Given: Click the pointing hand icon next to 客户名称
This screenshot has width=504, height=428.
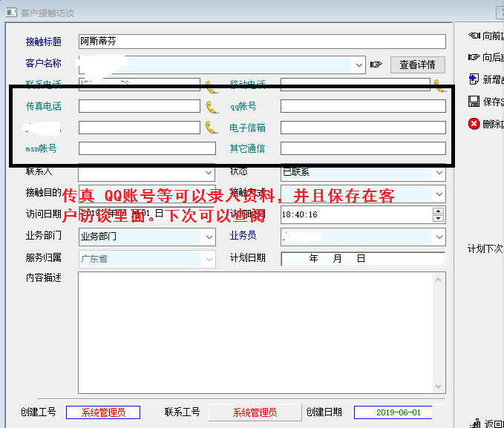Looking at the screenshot, I should (x=376, y=65).
